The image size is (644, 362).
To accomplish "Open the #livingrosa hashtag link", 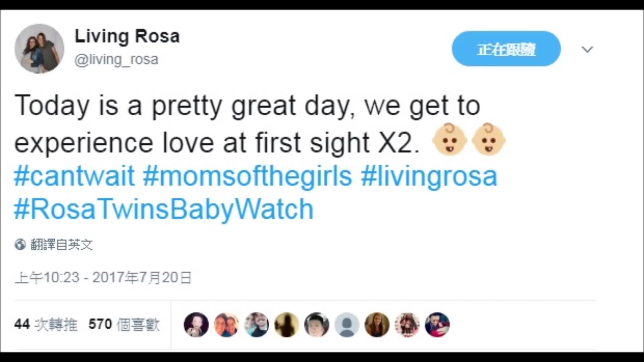I will [x=429, y=176].
